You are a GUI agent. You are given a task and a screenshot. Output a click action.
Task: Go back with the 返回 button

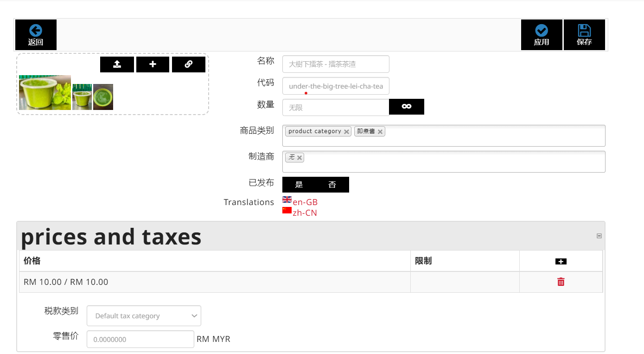click(x=36, y=35)
